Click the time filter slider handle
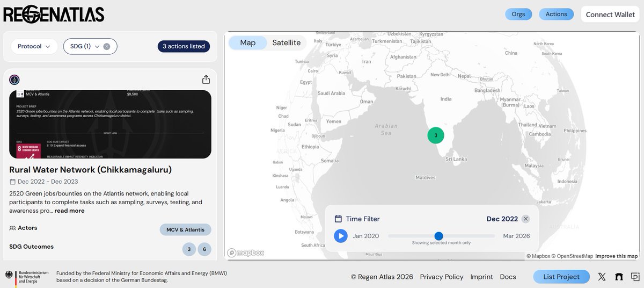This screenshot has height=288, width=644. point(438,236)
